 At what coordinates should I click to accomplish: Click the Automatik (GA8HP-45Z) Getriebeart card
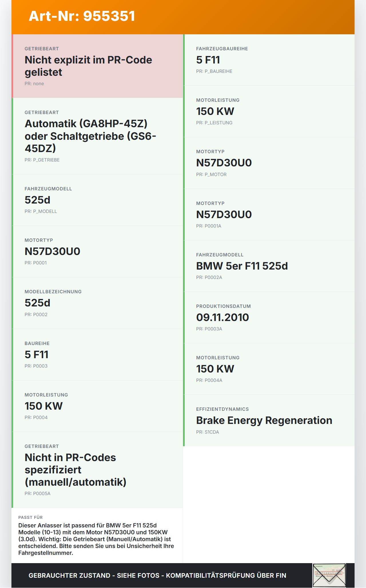point(97,136)
